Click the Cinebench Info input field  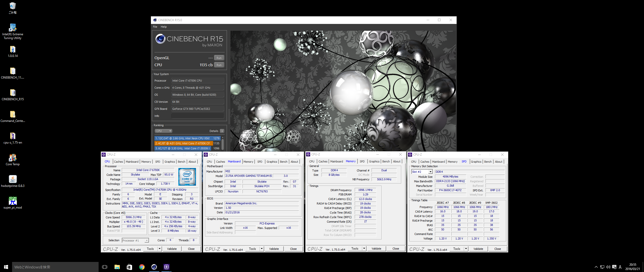coord(197,116)
